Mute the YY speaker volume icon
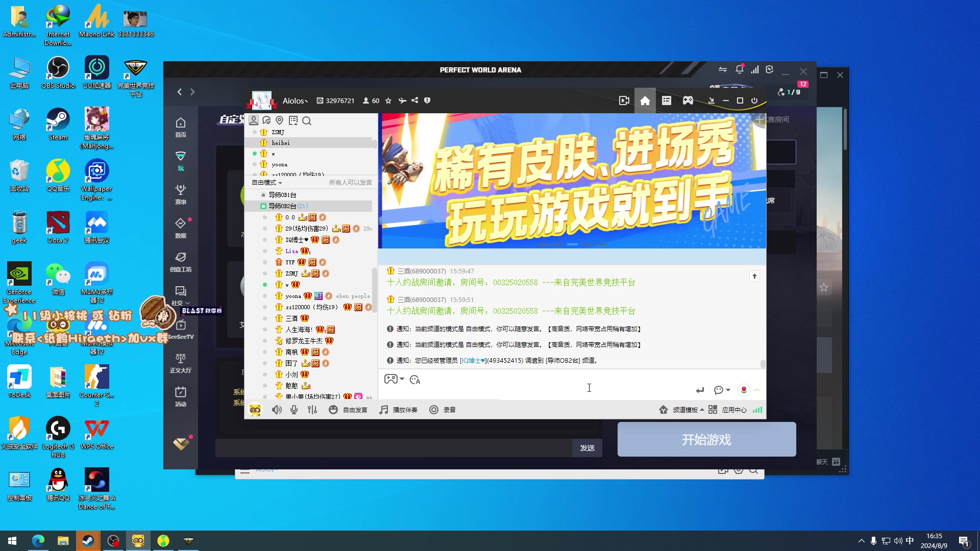980x551 pixels. pos(277,410)
